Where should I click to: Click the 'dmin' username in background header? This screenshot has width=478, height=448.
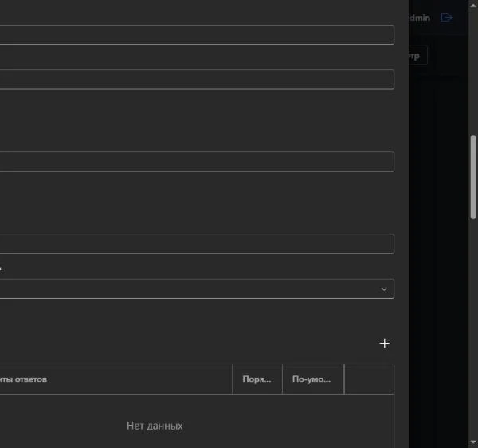click(x=420, y=18)
